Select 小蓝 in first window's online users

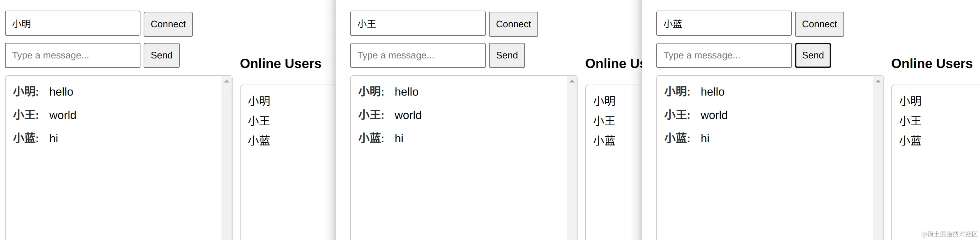point(259,141)
